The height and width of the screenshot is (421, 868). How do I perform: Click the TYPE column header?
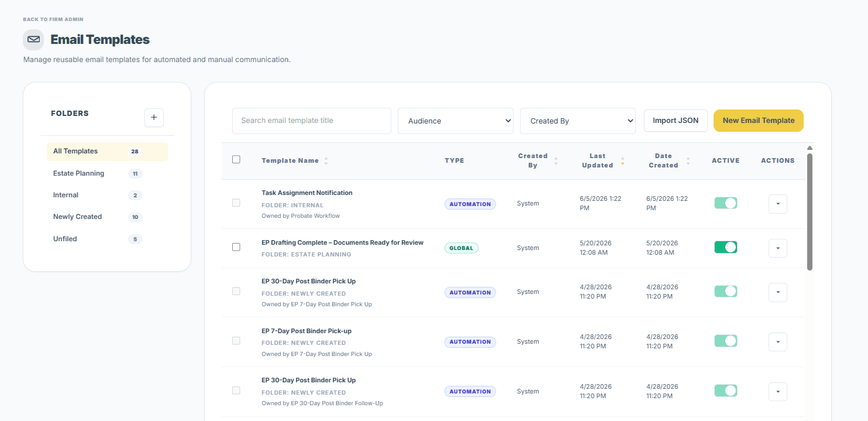tap(454, 160)
